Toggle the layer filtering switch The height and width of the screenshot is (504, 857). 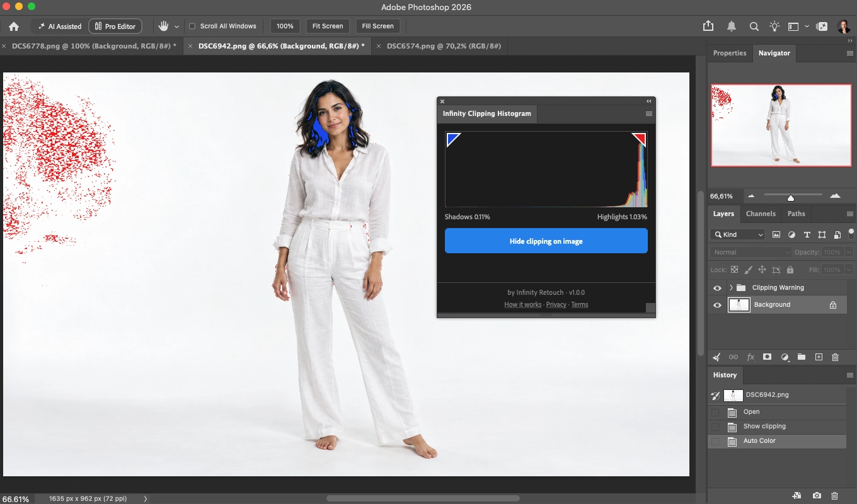pos(852,234)
